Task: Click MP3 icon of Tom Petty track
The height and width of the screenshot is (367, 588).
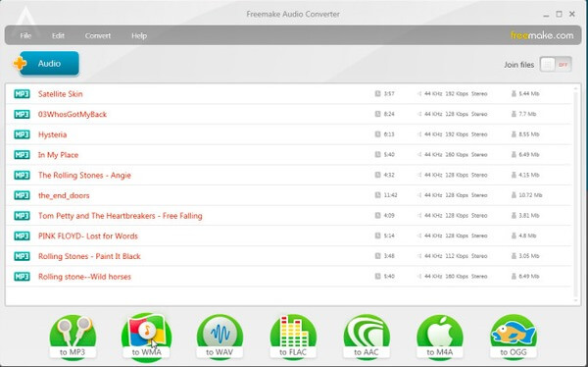Action: (22, 216)
